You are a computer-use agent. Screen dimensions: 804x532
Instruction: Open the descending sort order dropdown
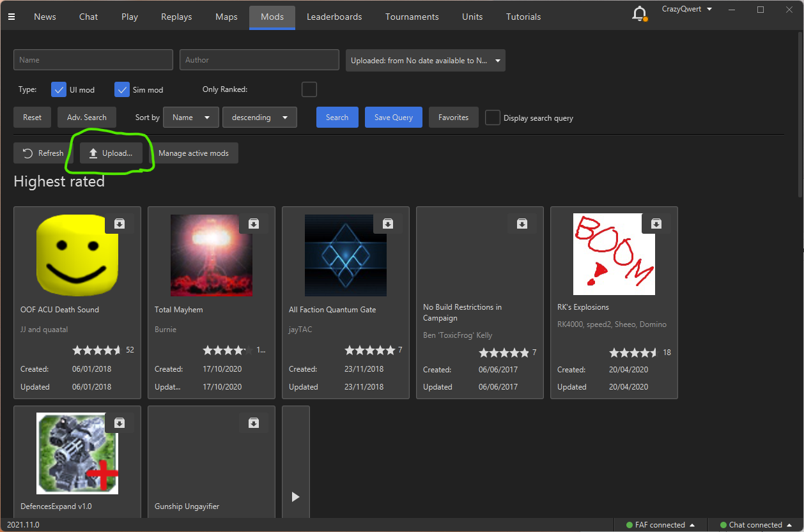click(x=259, y=118)
